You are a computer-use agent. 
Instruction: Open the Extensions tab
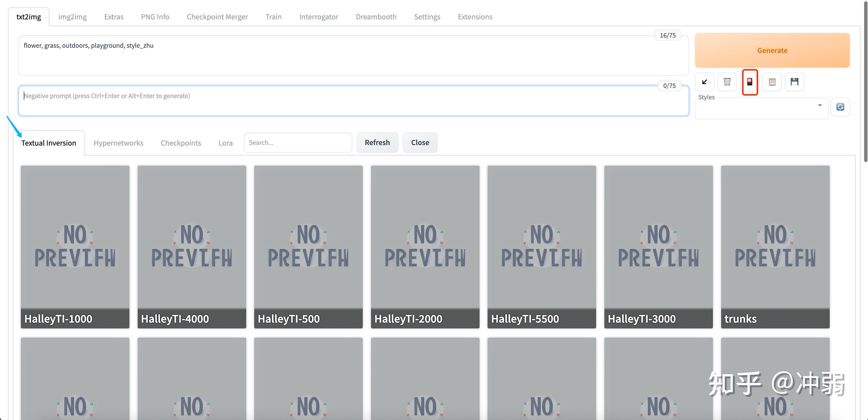[475, 17]
